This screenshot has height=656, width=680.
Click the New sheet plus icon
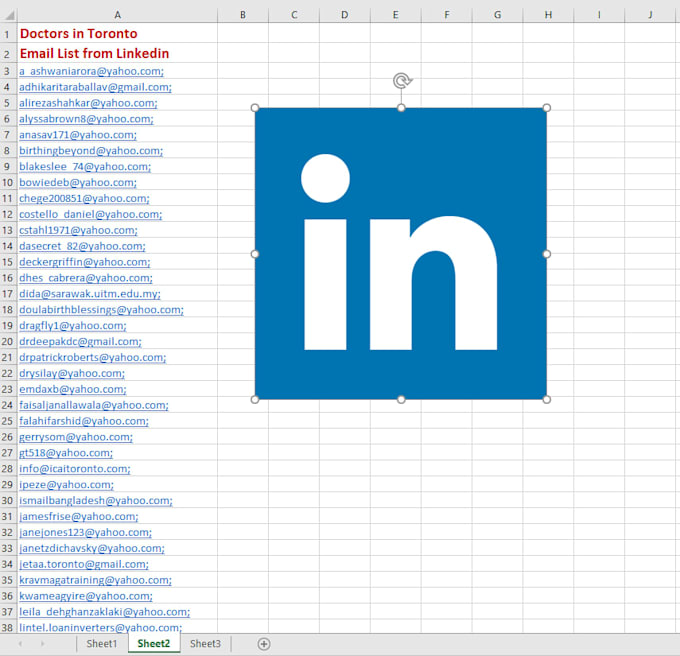264,644
